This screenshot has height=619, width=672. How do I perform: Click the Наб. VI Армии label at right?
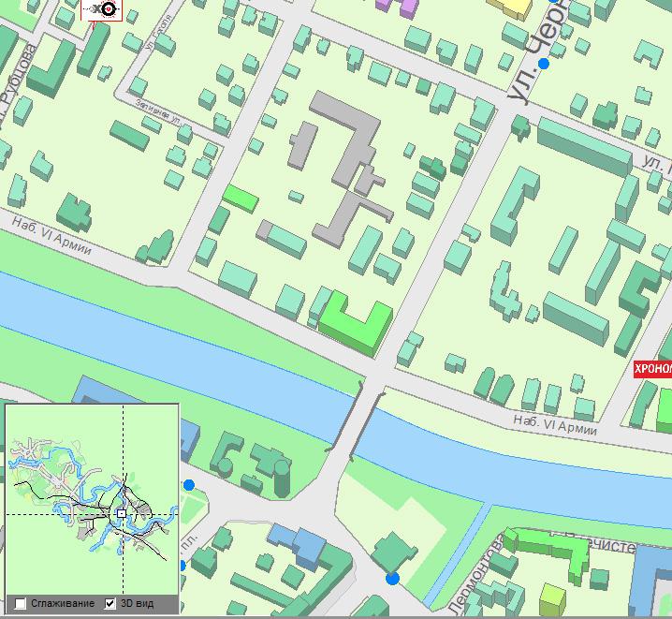[x=554, y=424]
